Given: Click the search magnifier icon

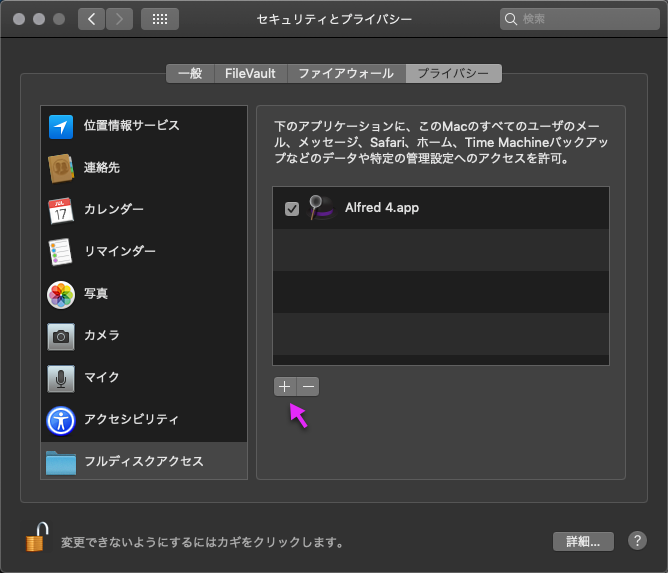Looking at the screenshot, I should tap(510, 19).
